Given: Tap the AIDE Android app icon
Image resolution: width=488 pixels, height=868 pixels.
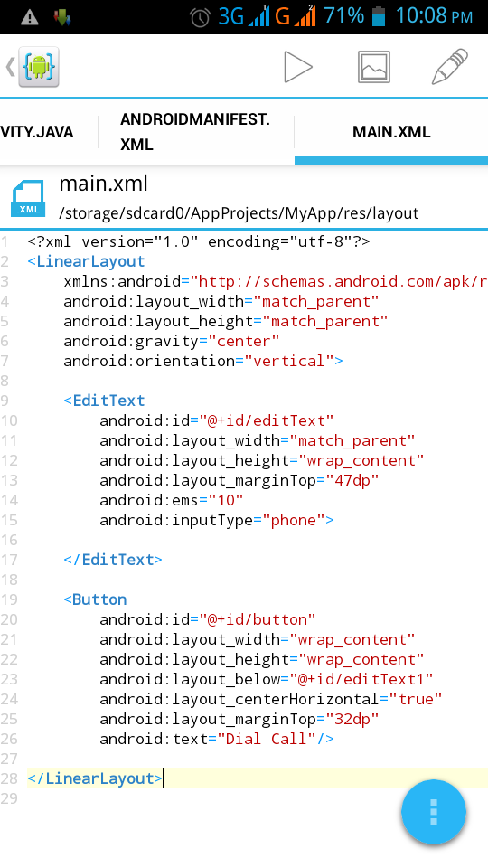Looking at the screenshot, I should point(39,67).
